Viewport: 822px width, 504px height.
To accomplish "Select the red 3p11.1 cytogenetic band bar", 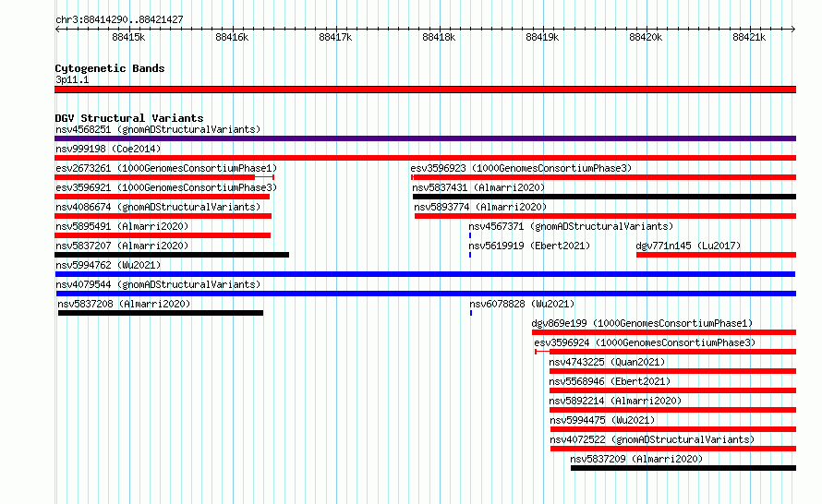I will coord(425,90).
